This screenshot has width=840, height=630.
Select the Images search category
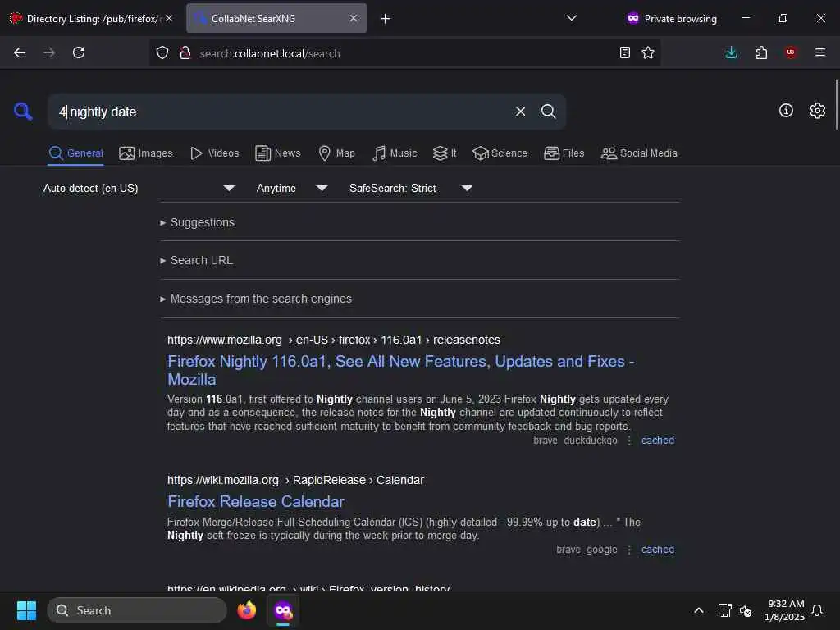tap(146, 153)
